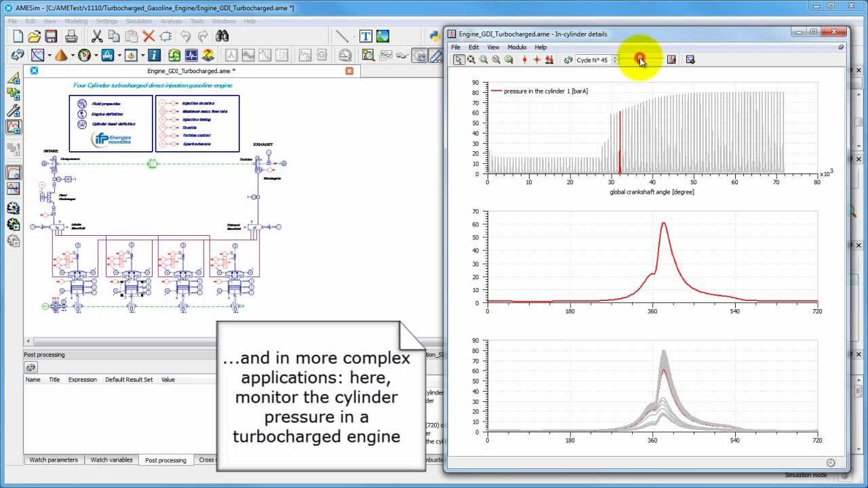868x488 pixels.
Task: Click the Default Result Set column header
Action: pyautogui.click(x=129, y=380)
